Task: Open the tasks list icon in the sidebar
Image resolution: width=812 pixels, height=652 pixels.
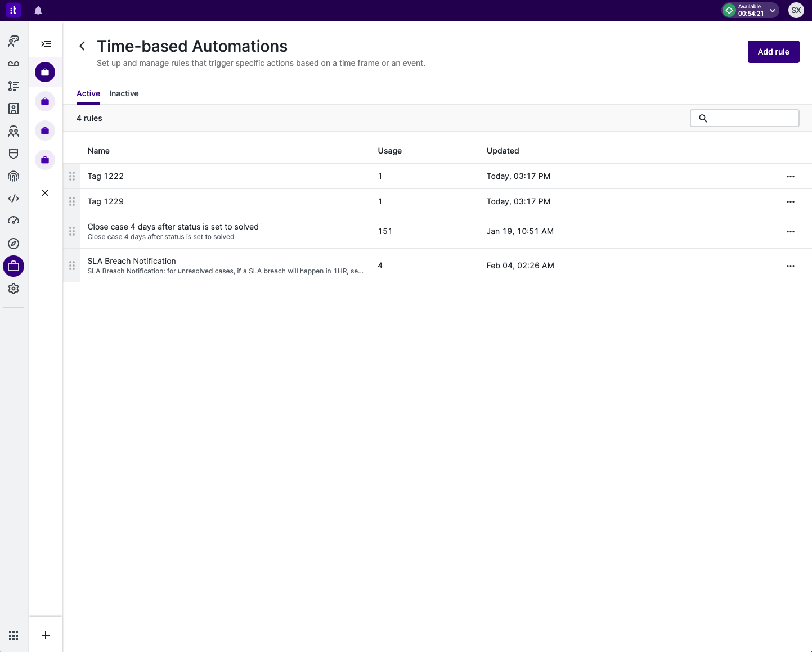Action: point(14,86)
